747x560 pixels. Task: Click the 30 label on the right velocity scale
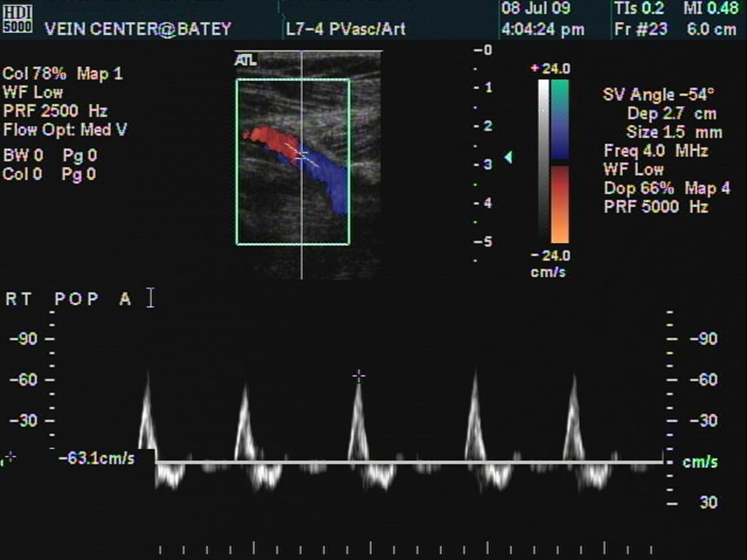click(x=708, y=502)
